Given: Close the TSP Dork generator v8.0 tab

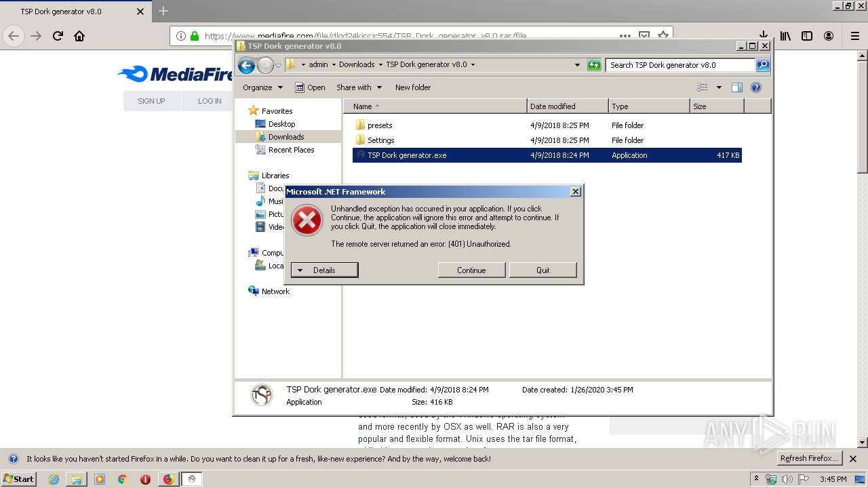Looking at the screenshot, I should pyautogui.click(x=140, y=12).
